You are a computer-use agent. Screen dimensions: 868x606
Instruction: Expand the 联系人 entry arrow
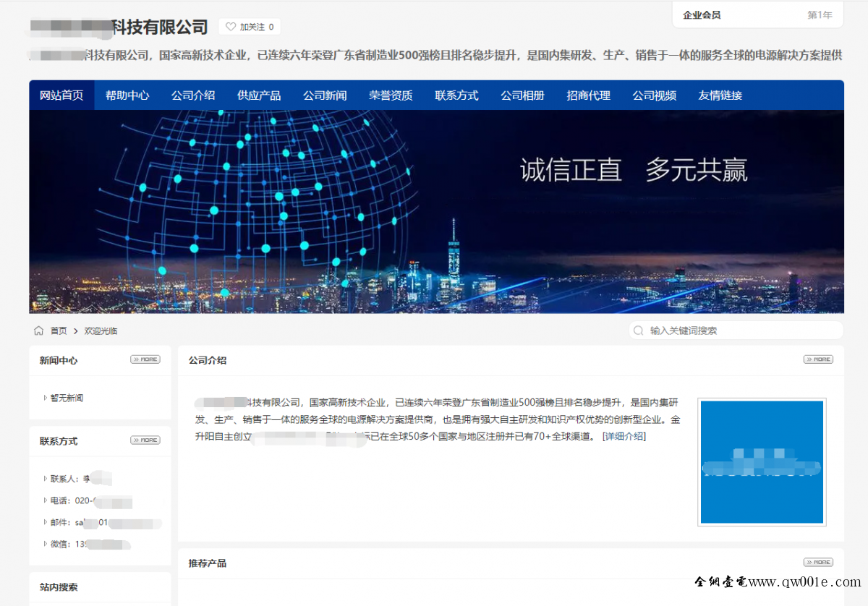[46, 479]
